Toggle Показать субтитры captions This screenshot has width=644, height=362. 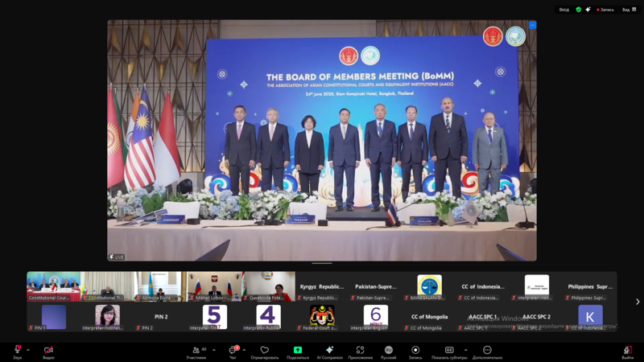pos(449,351)
